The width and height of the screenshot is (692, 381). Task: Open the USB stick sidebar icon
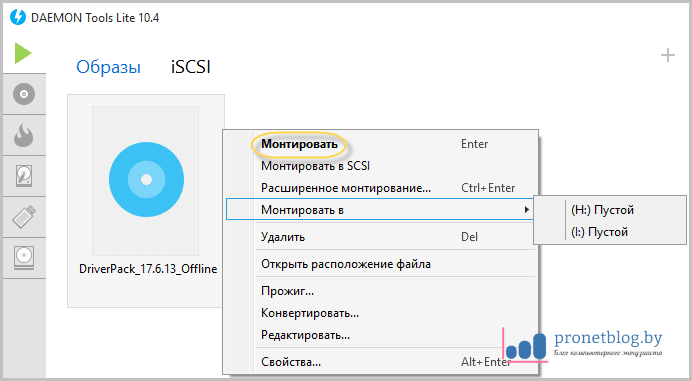click(24, 217)
